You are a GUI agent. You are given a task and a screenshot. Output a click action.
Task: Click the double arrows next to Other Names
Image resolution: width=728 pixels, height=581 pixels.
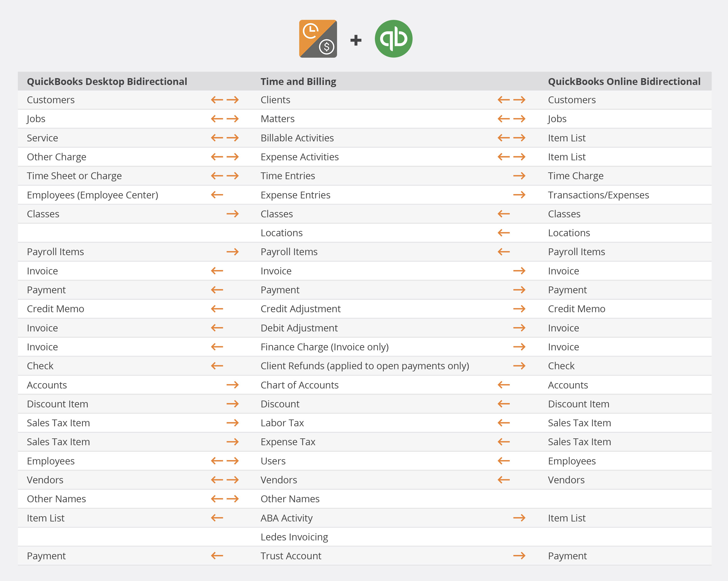click(224, 499)
